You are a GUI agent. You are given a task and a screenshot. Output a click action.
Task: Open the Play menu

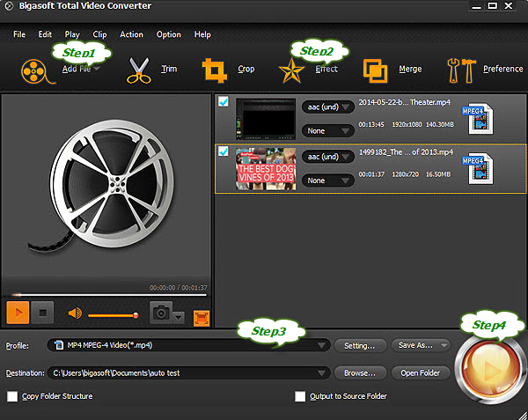[72, 34]
